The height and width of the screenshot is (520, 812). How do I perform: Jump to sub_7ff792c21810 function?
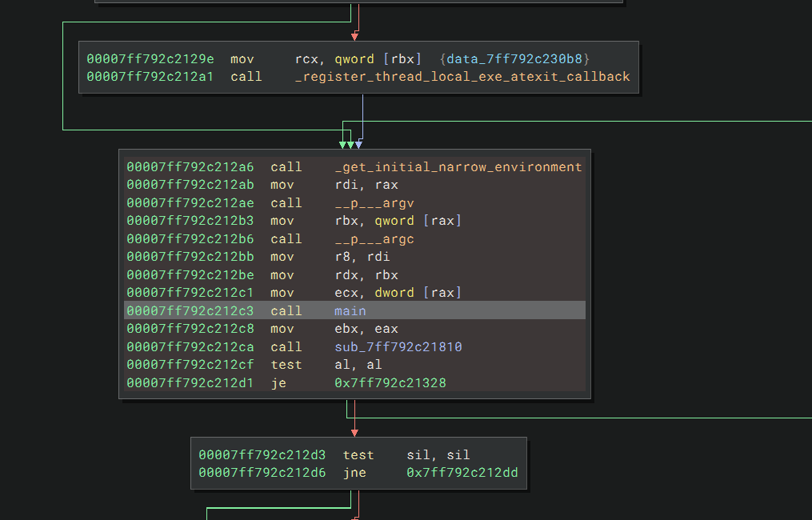click(x=398, y=347)
